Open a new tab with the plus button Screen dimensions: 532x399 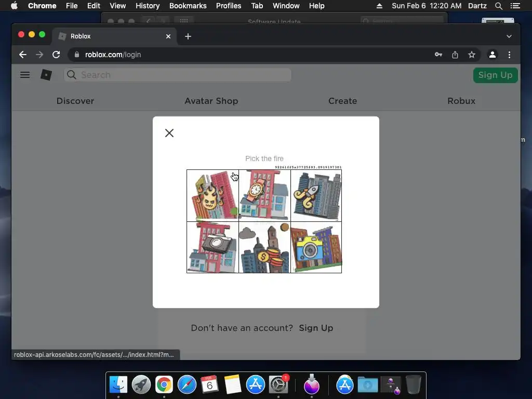click(x=188, y=36)
